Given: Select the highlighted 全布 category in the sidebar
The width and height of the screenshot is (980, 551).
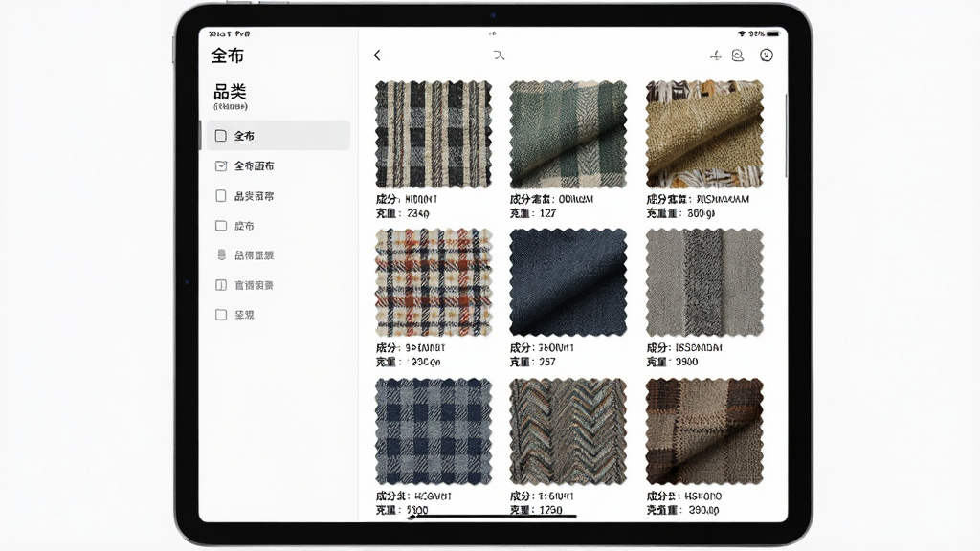Looking at the screenshot, I should (x=278, y=136).
